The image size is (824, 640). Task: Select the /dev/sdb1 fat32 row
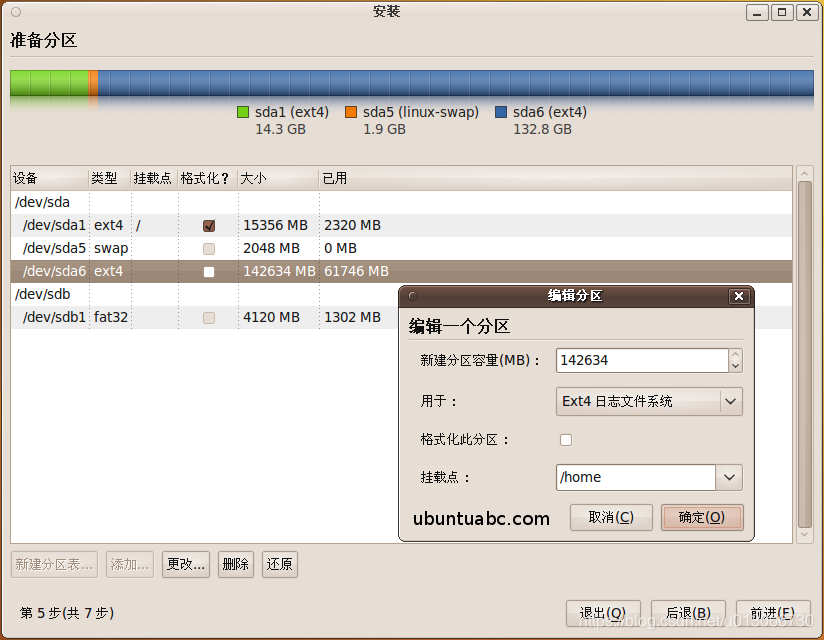[205, 318]
